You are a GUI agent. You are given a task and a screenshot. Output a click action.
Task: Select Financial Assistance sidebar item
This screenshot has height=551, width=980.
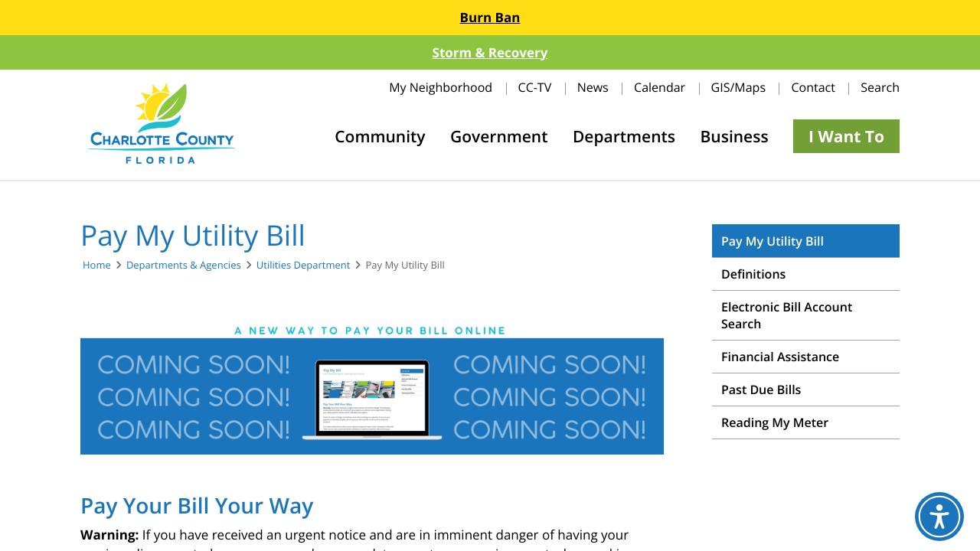(779, 357)
